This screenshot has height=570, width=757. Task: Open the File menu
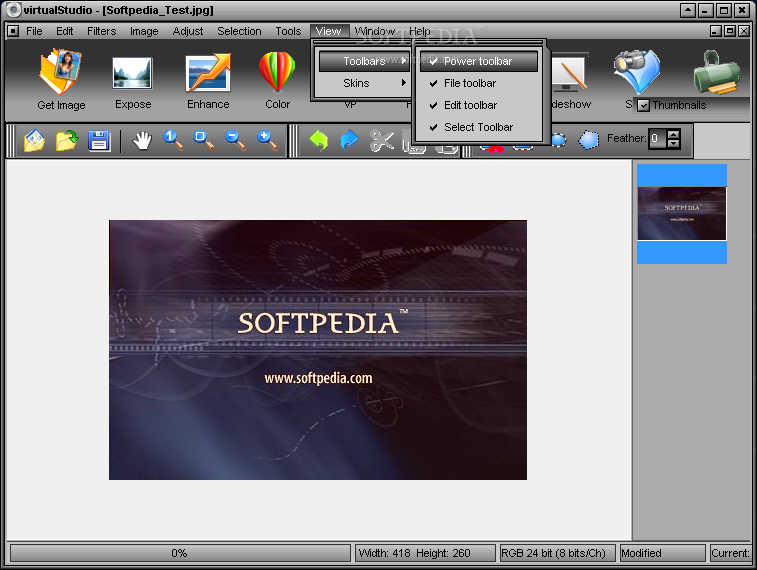(x=34, y=31)
